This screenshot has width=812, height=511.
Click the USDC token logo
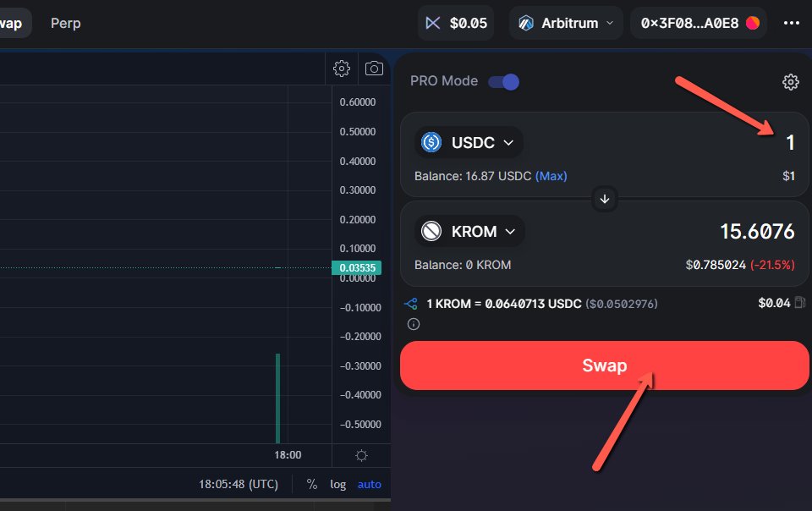coord(431,142)
